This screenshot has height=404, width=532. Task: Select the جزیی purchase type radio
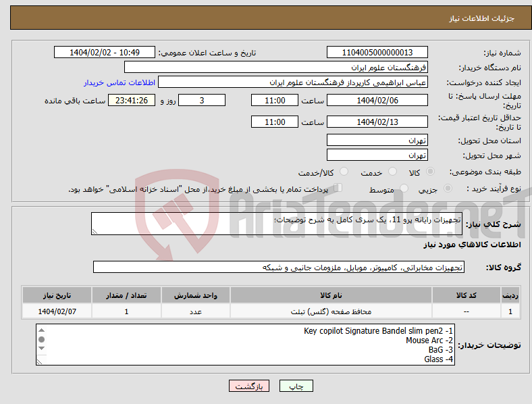pos(448,188)
